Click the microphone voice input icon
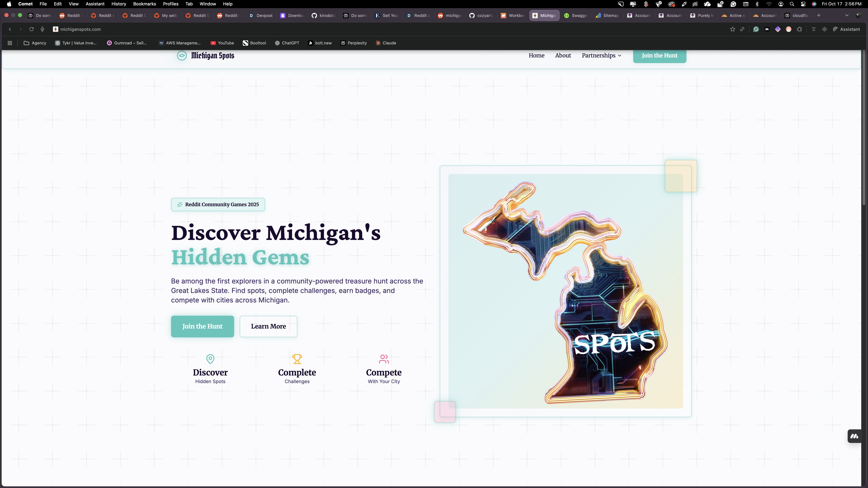This screenshot has width=868, height=488. coord(42,29)
